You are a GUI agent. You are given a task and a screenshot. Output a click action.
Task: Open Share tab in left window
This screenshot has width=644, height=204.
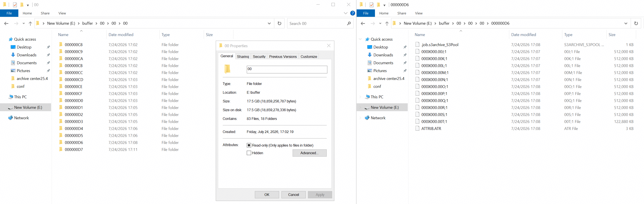pyautogui.click(x=45, y=13)
